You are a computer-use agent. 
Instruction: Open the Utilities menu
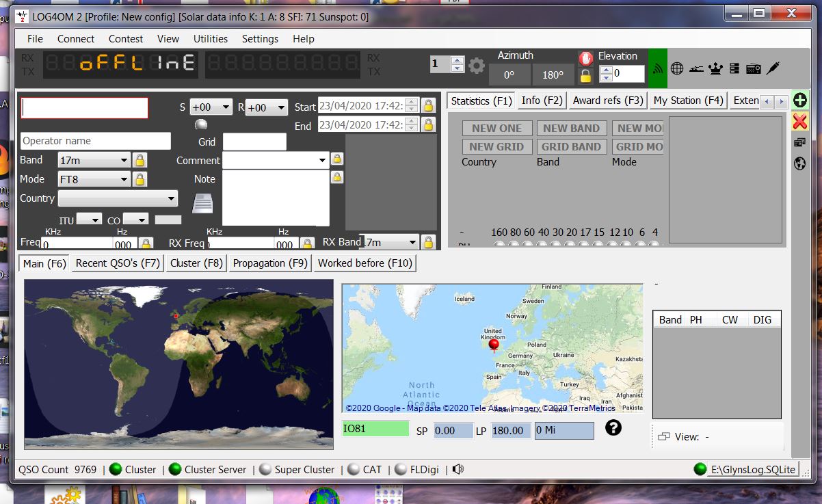coord(211,39)
